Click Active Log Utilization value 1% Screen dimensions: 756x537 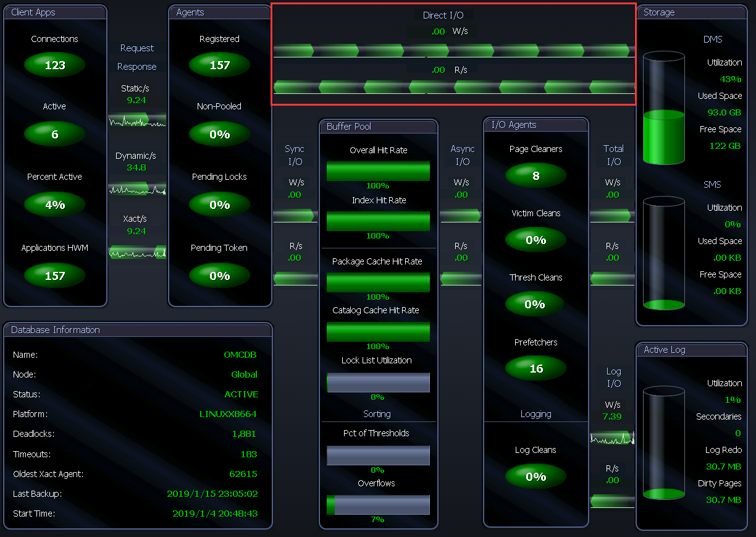pos(733,400)
